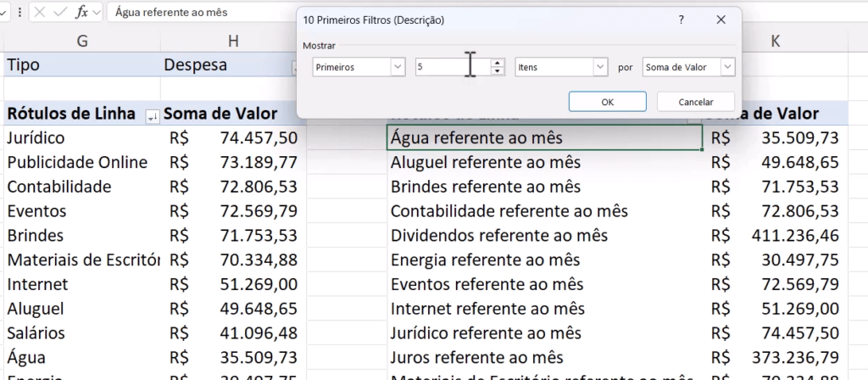Select the Brindes row label in column G

[82, 236]
